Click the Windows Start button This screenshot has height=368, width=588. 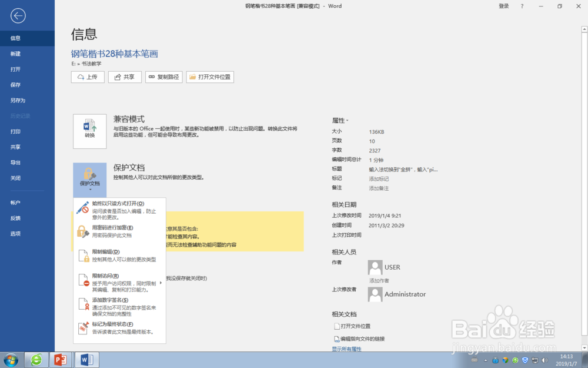point(11,360)
